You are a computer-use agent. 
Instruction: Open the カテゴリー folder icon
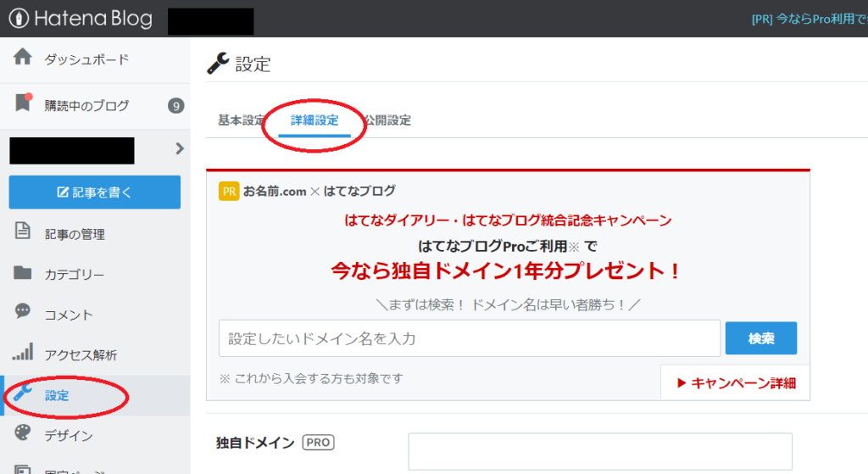pos(23,272)
